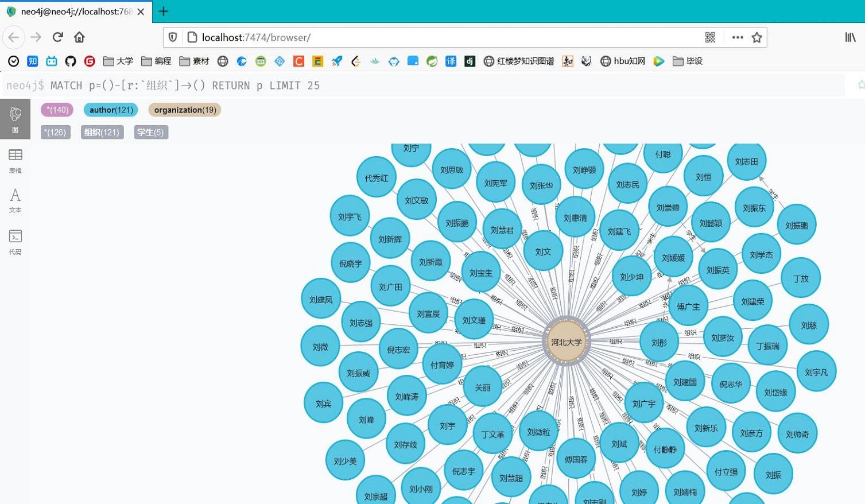The width and height of the screenshot is (865, 504).
Task: Switch to the table (表格) result view
Action: tap(15, 161)
